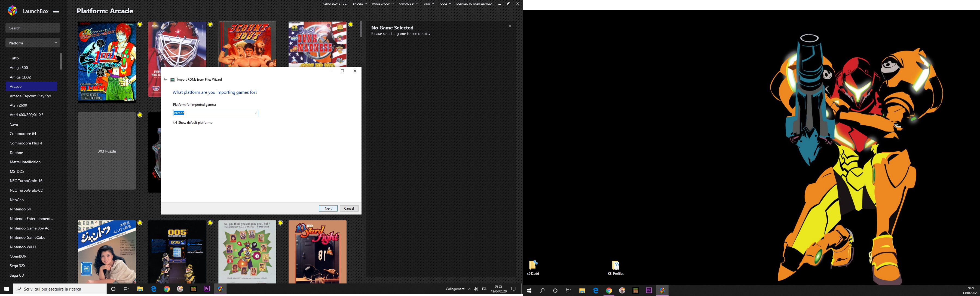The image size is (980, 296).
Task: Switch to Chrome on the LaunchBox monitor taskbar
Action: tap(167, 289)
